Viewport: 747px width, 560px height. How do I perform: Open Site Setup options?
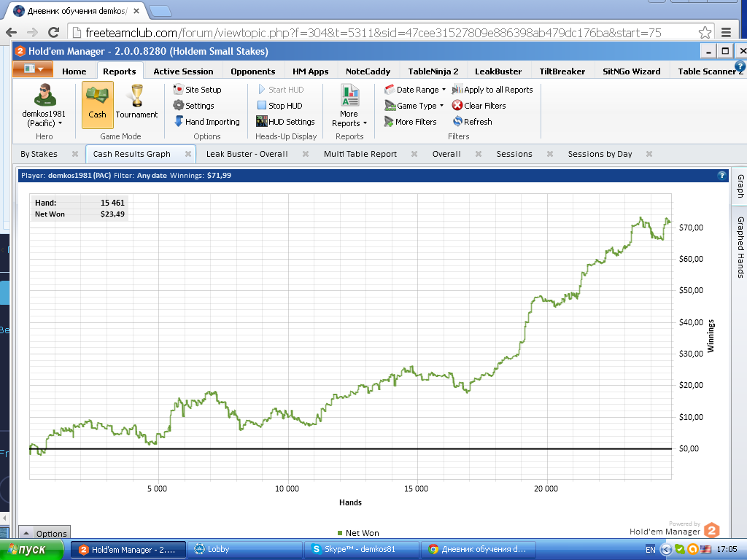coord(197,90)
